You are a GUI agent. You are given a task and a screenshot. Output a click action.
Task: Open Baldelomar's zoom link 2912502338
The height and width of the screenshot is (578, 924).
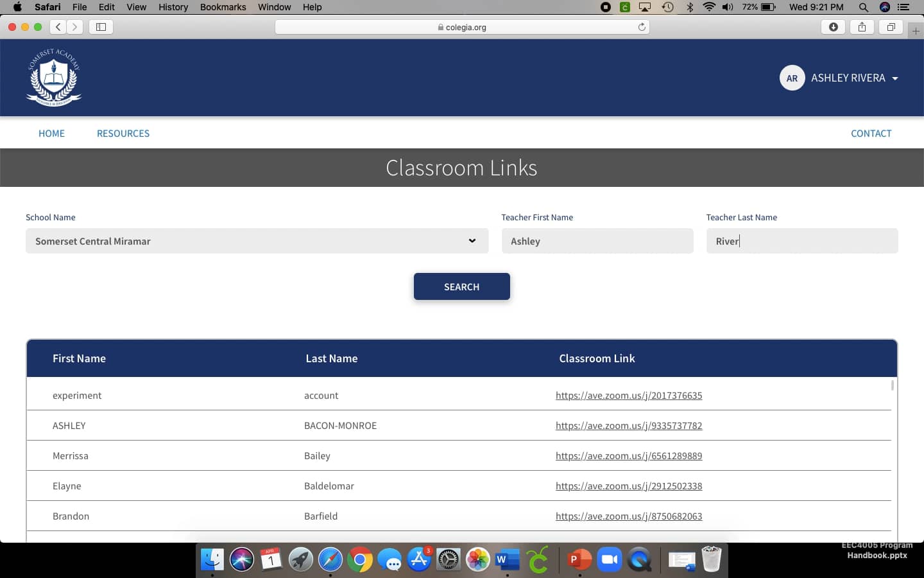pyautogui.click(x=629, y=486)
